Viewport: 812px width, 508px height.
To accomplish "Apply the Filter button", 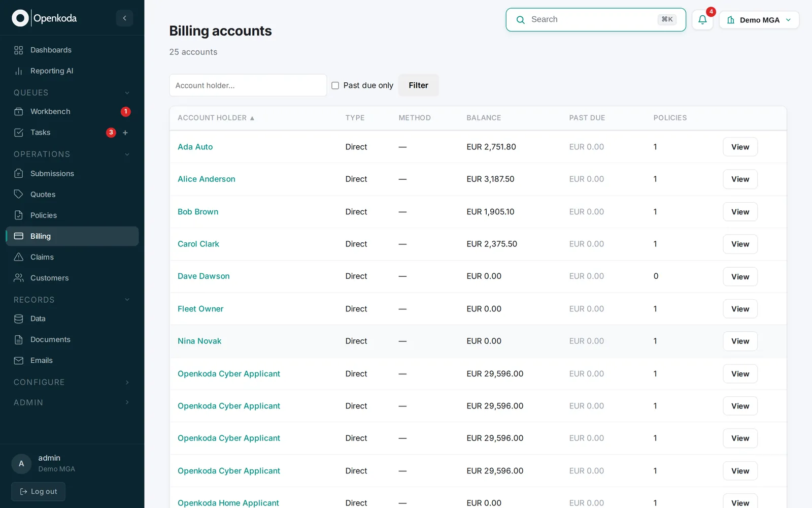I will 418,85.
